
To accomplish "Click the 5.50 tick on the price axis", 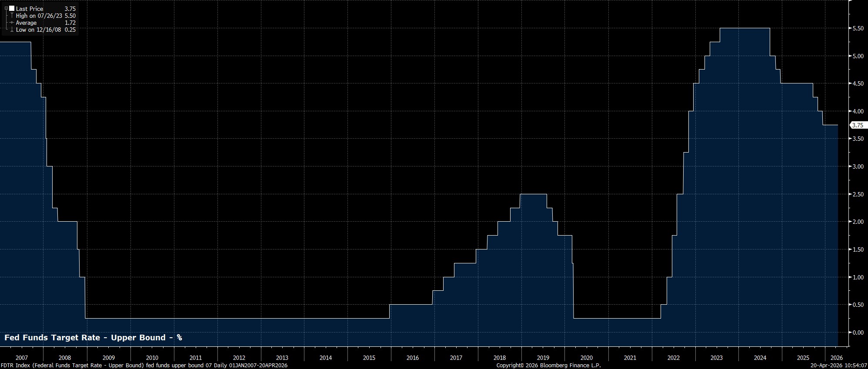I will [x=858, y=28].
